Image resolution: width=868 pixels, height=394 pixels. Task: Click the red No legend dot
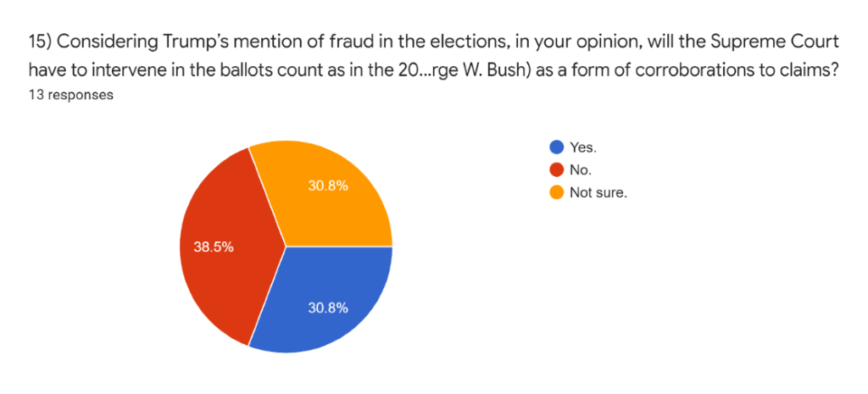[556, 169]
